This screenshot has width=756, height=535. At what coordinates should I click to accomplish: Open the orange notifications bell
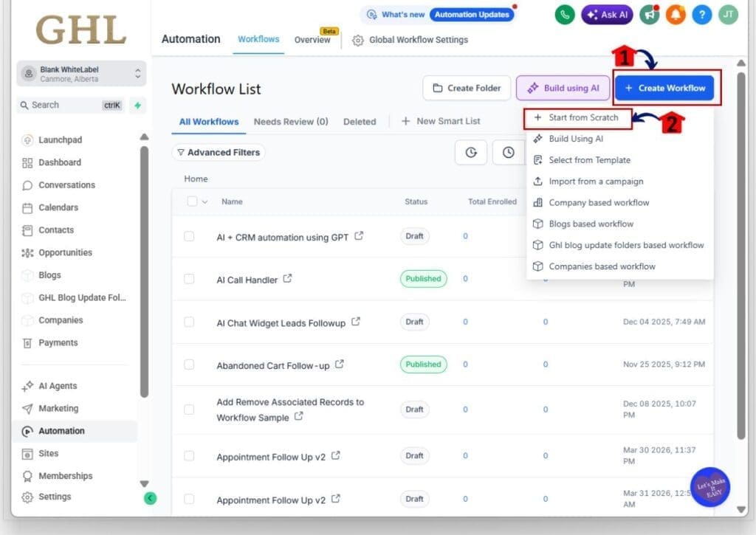(676, 14)
